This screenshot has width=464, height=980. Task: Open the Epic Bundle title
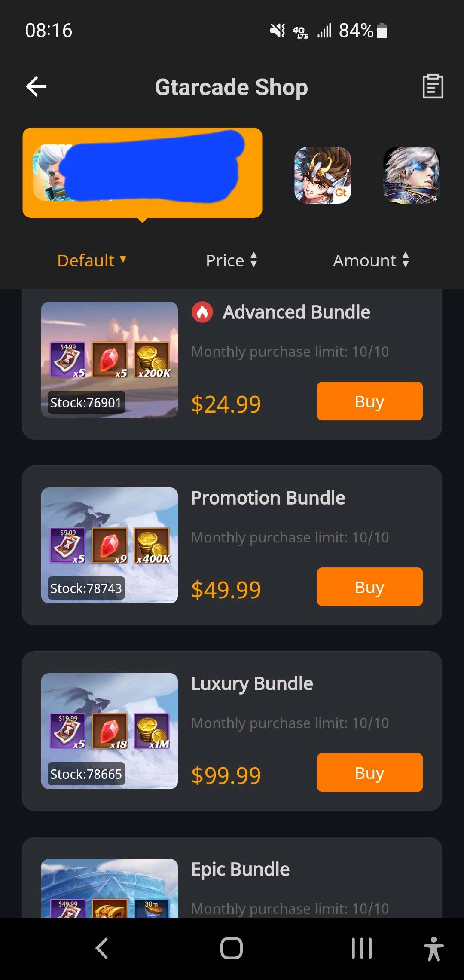click(240, 870)
